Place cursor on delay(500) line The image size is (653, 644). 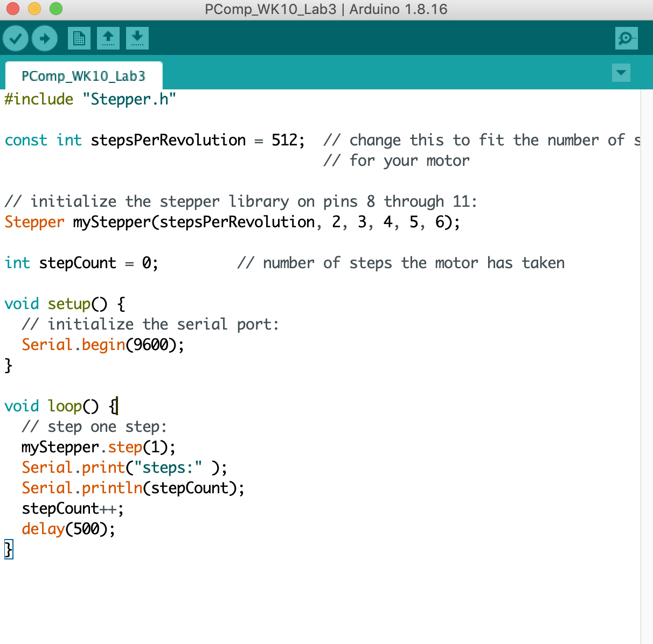coord(68,529)
